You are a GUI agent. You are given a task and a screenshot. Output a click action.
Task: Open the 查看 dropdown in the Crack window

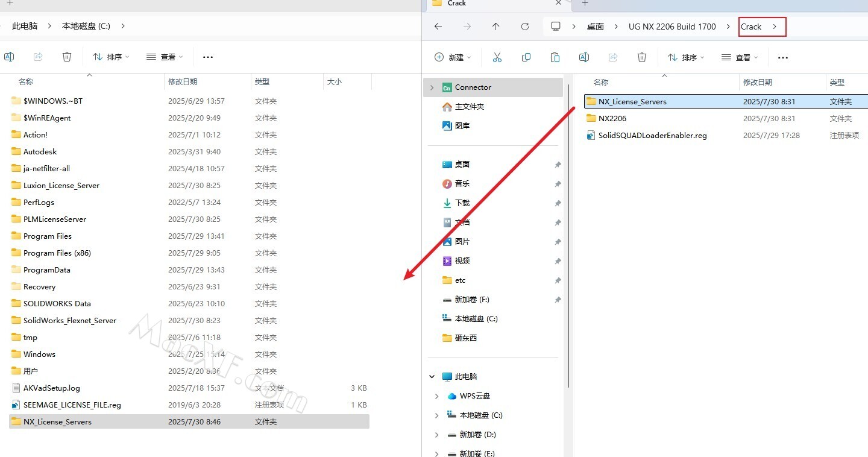739,57
